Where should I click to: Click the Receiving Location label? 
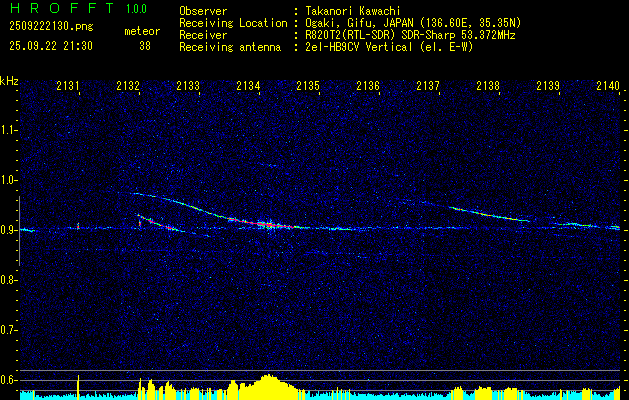click(233, 23)
